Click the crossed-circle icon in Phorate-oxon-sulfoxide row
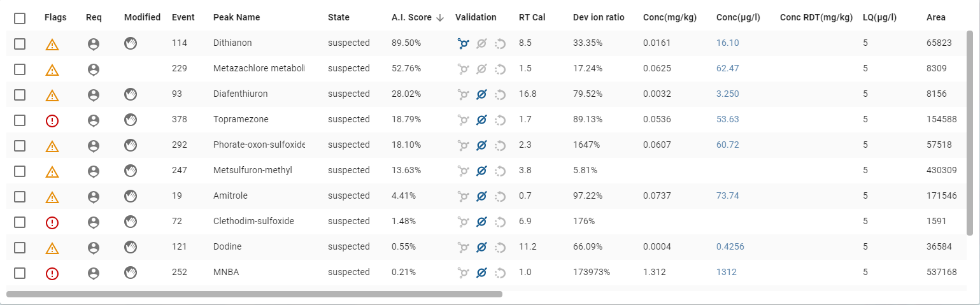Image resolution: width=980 pixels, height=305 pixels. click(x=481, y=145)
